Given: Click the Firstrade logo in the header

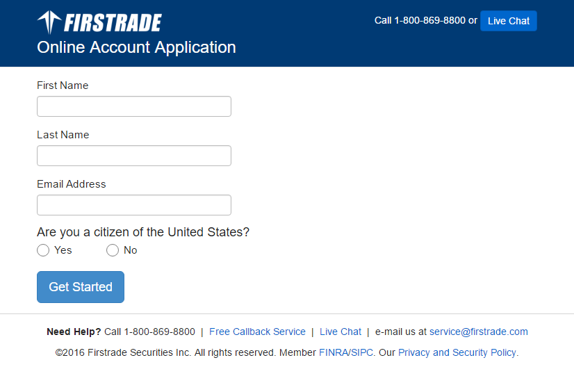Looking at the screenshot, I should point(99,22).
